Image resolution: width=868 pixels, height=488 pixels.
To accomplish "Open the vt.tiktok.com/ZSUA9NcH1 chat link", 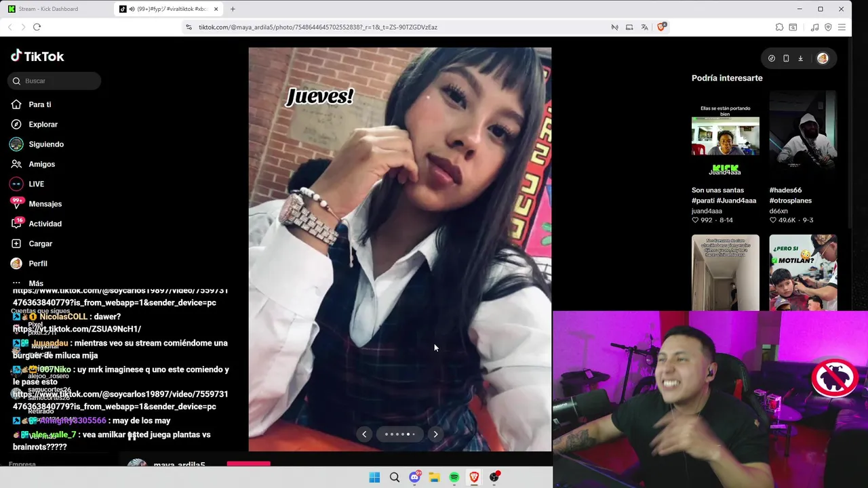I will click(x=77, y=329).
